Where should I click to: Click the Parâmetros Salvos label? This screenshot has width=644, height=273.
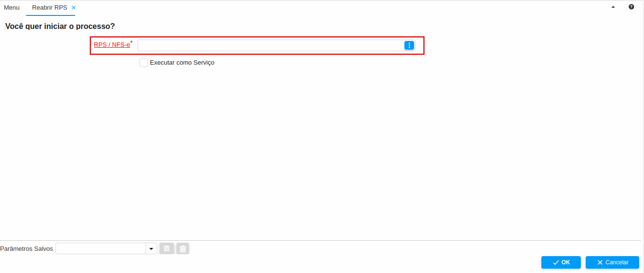pyautogui.click(x=27, y=248)
